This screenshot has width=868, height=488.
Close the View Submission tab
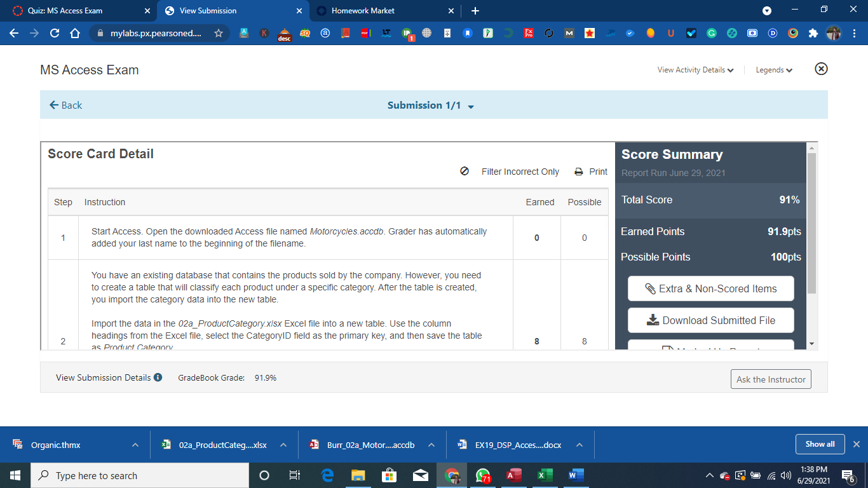[x=299, y=11]
